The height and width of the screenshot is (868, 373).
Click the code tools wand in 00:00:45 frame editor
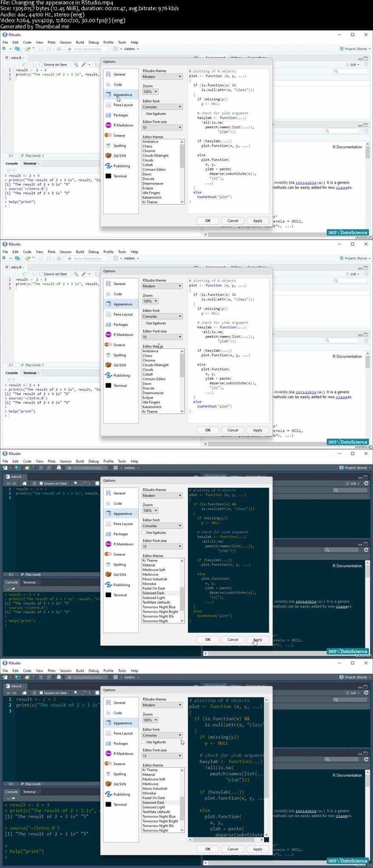pos(84,274)
